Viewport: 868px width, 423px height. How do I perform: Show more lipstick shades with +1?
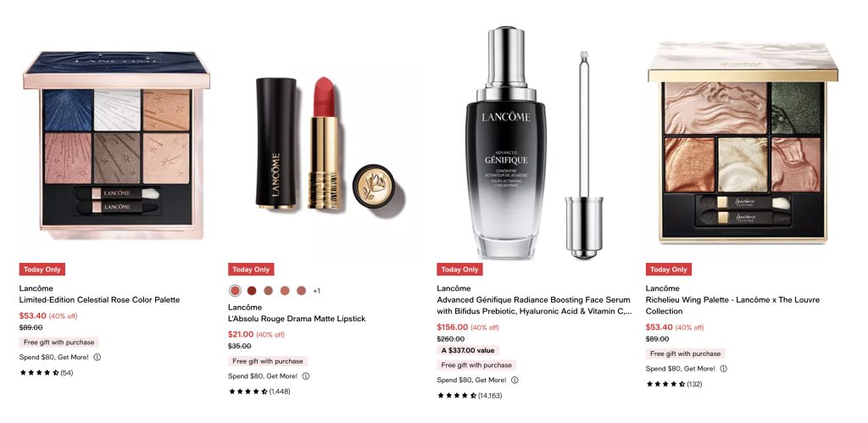(x=317, y=291)
